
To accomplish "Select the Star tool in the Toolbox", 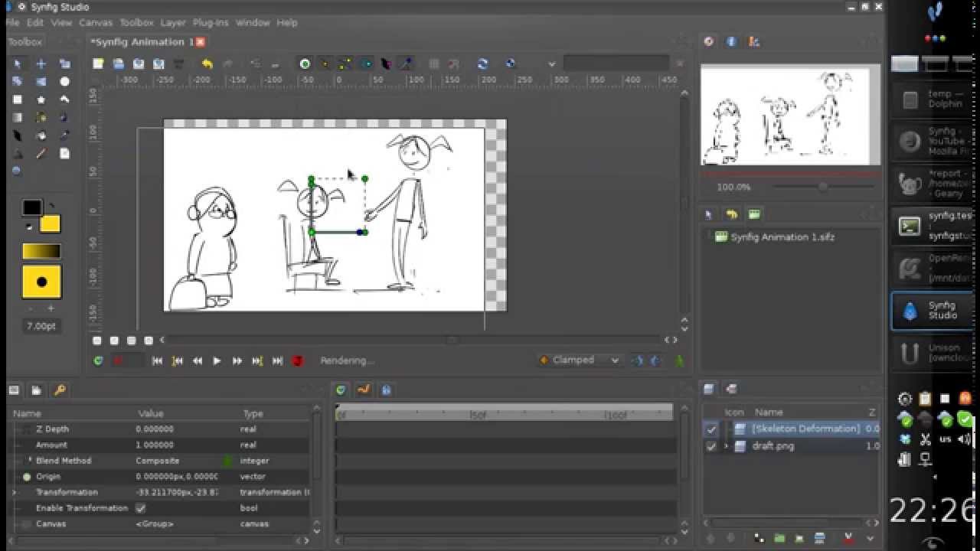I will pos(41,99).
